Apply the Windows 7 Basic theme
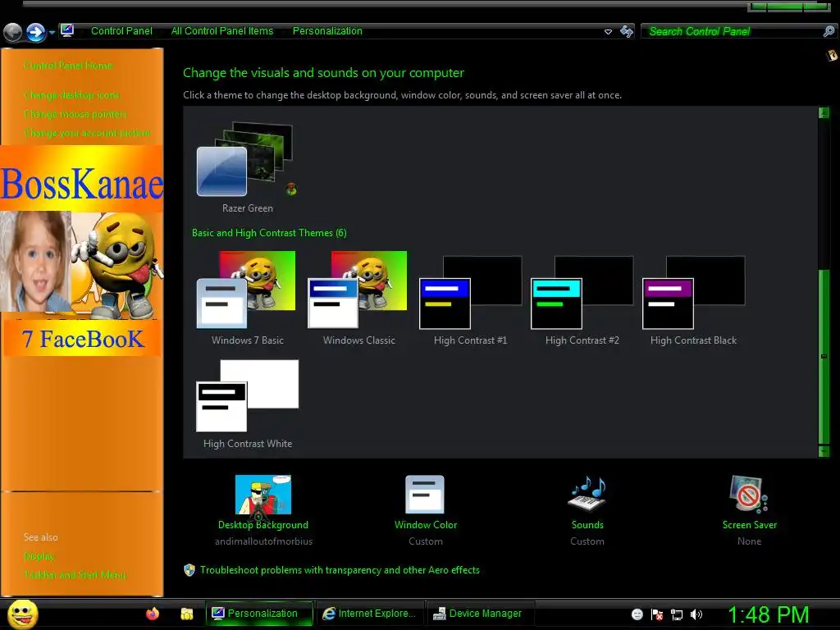Image resolution: width=840 pixels, height=630 pixels. [247, 299]
